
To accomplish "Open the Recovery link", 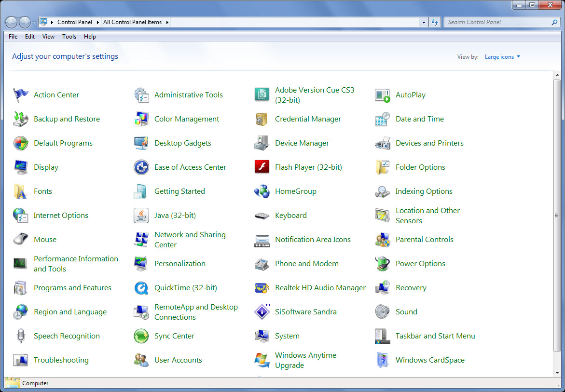I will click(x=411, y=288).
